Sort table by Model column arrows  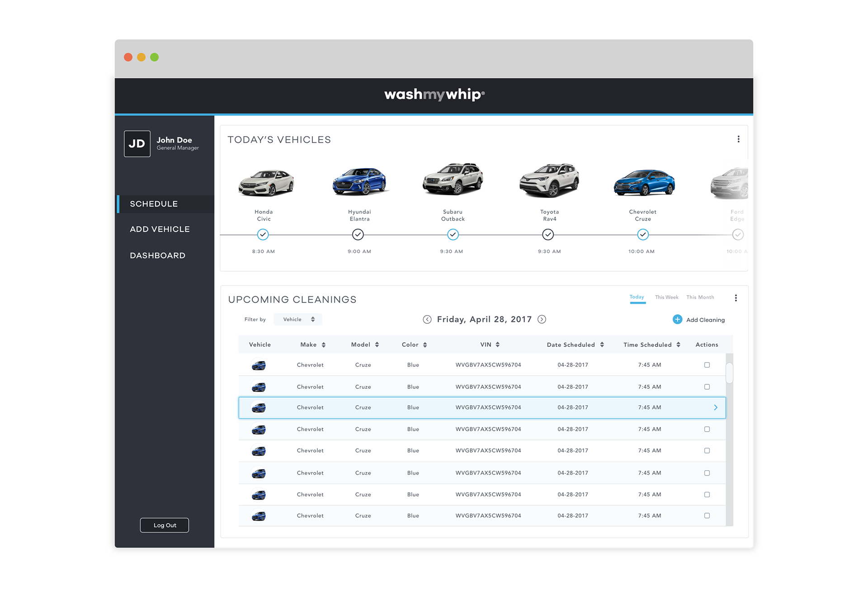coord(377,345)
